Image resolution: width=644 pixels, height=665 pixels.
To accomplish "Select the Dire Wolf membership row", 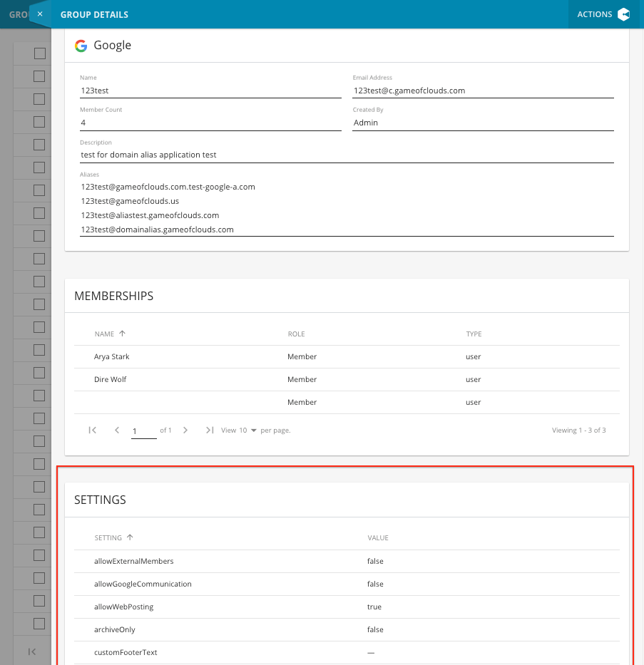I will (x=347, y=380).
